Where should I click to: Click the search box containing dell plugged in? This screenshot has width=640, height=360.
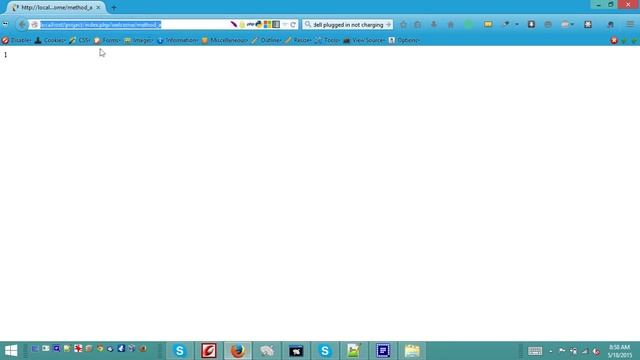[x=347, y=24]
